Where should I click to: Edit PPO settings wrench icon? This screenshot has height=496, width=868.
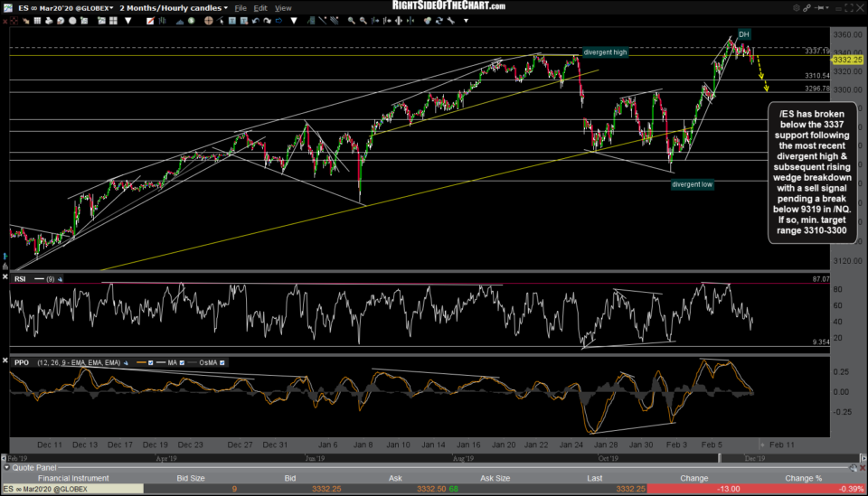pyautogui.click(x=126, y=362)
